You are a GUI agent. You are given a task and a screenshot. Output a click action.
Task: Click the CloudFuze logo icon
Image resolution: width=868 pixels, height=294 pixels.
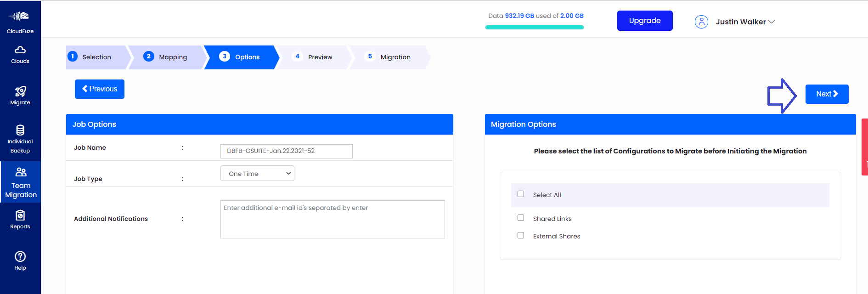[x=19, y=16]
